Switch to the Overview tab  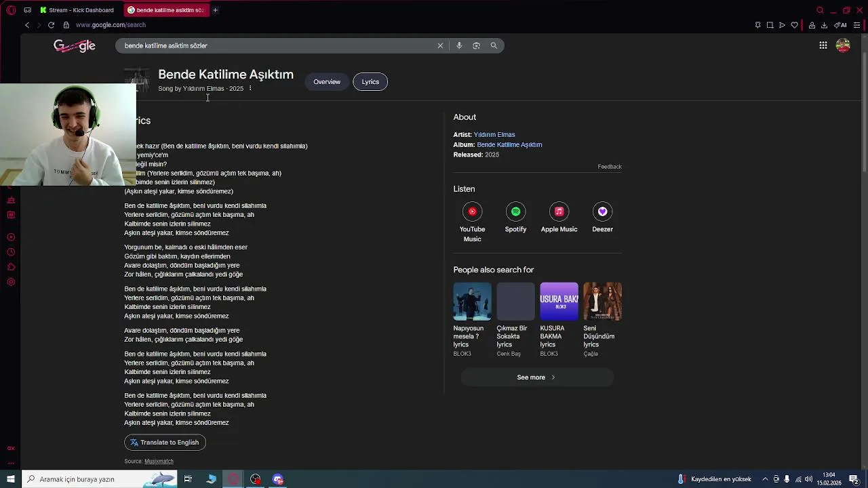[x=327, y=82]
